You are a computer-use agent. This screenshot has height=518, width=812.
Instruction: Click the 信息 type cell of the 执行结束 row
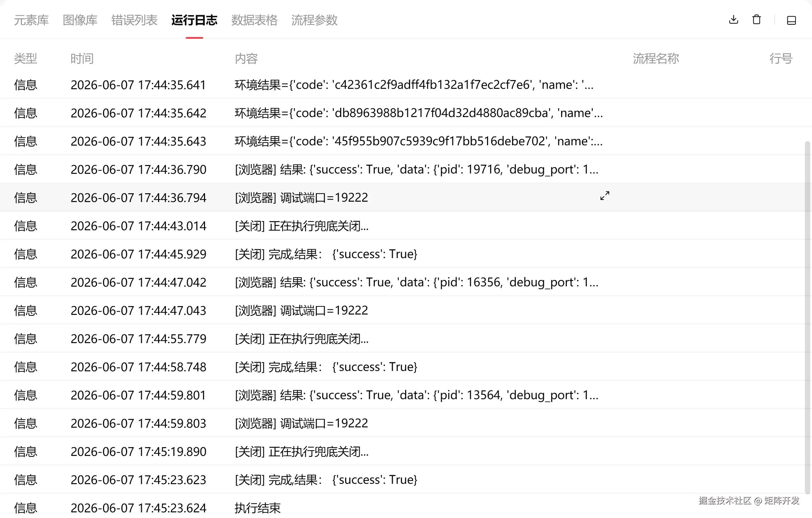[25, 508]
